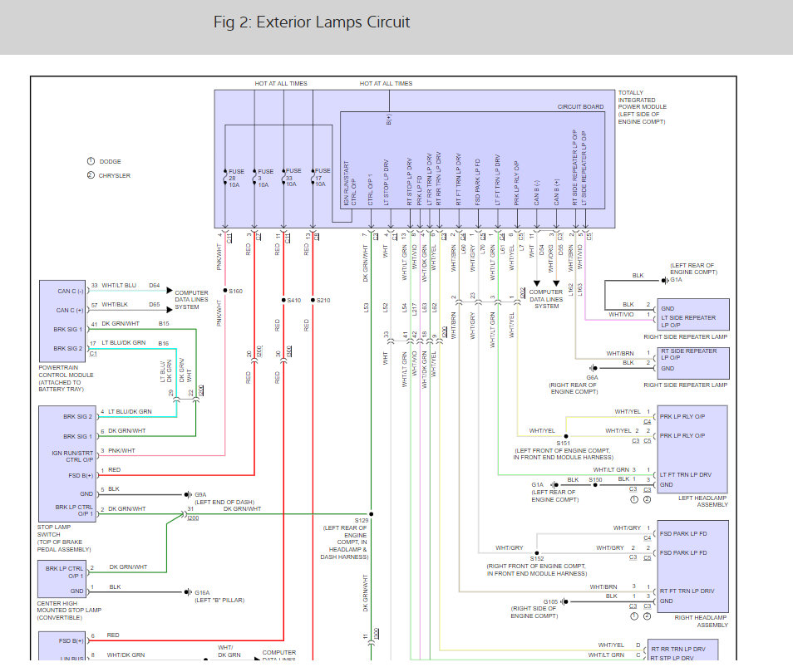Select the 'CAN C (+)' pin label
This screenshot has width=793, height=672.
click(70, 310)
